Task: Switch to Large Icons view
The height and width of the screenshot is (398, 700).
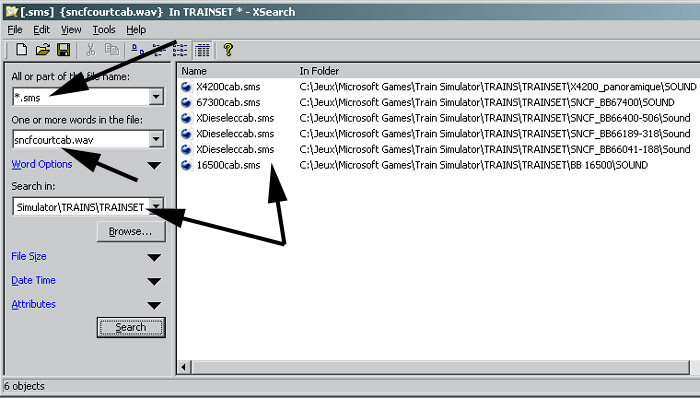Action: click(x=138, y=50)
